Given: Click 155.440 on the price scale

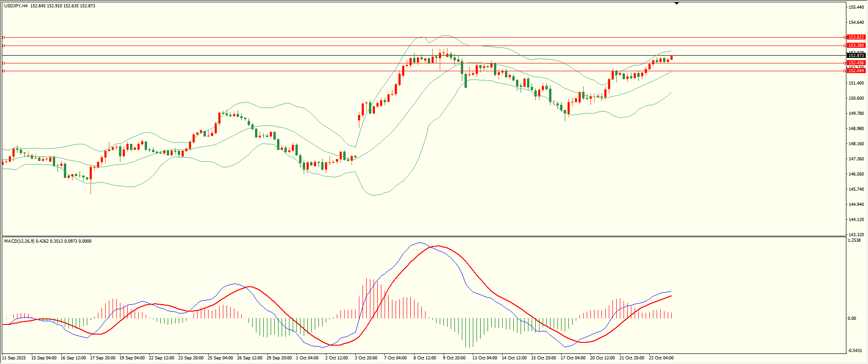Looking at the screenshot, I should [x=856, y=7].
